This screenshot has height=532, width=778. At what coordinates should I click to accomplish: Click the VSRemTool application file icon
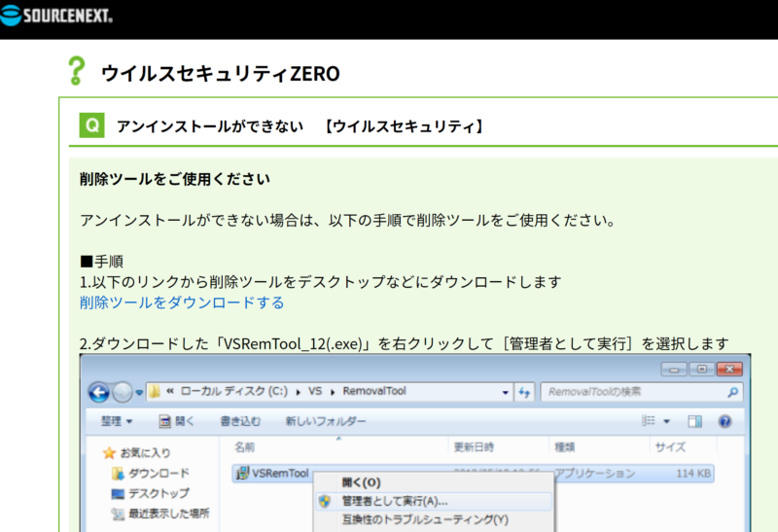point(242,474)
